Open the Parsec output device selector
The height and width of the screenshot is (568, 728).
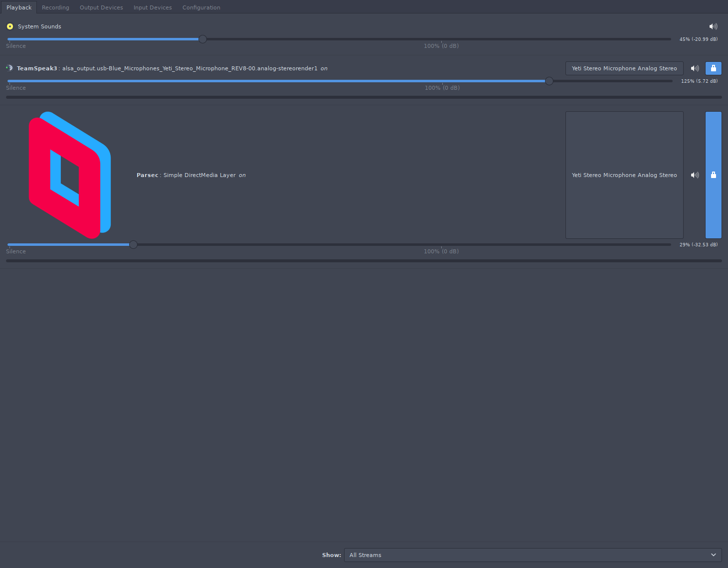pyautogui.click(x=624, y=175)
